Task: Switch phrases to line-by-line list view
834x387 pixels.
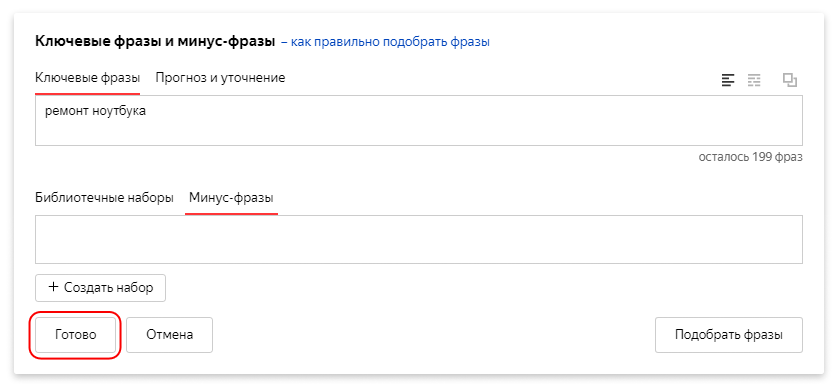Action: click(728, 80)
